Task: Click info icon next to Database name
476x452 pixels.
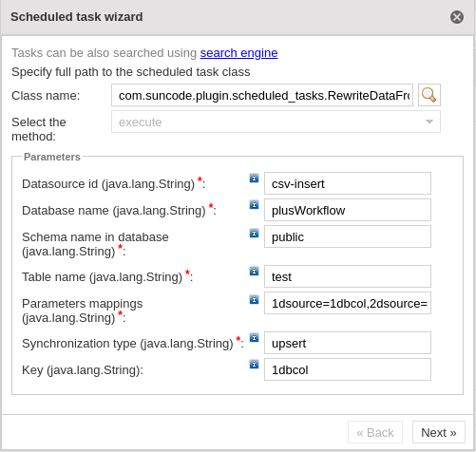Action: point(254,204)
